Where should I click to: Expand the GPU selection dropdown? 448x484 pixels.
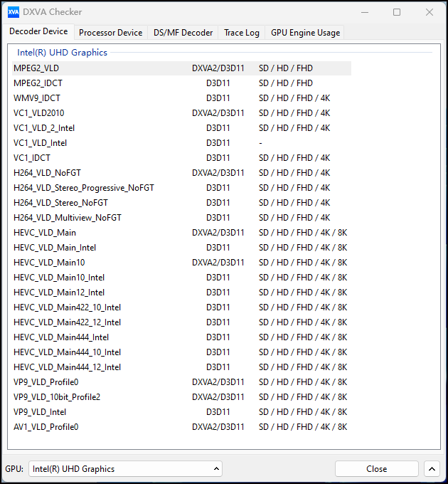(x=125, y=469)
